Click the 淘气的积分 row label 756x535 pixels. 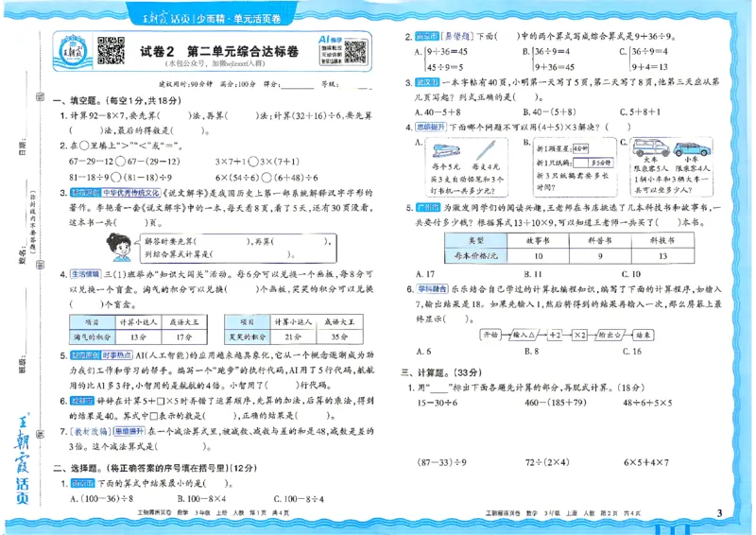tap(93, 337)
